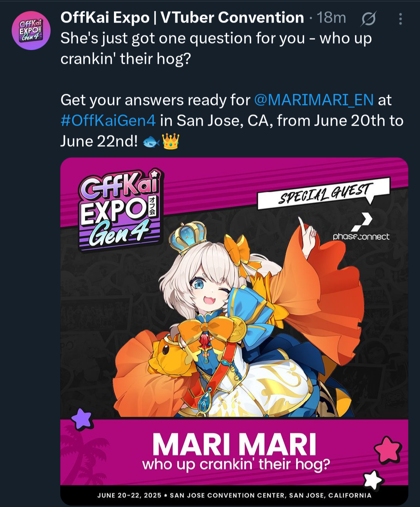Open the tweet's three-dot more menu
Image resolution: width=420 pixels, height=507 pixels.
point(400,19)
